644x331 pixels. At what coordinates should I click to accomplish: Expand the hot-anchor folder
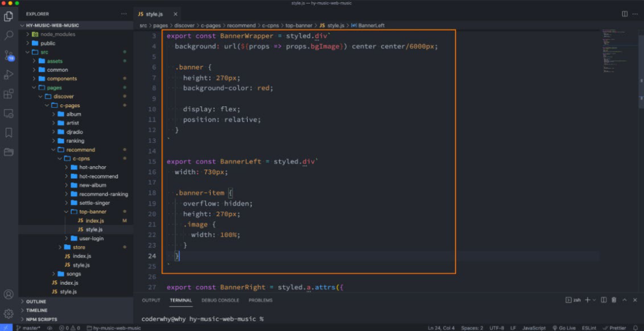pos(76,167)
